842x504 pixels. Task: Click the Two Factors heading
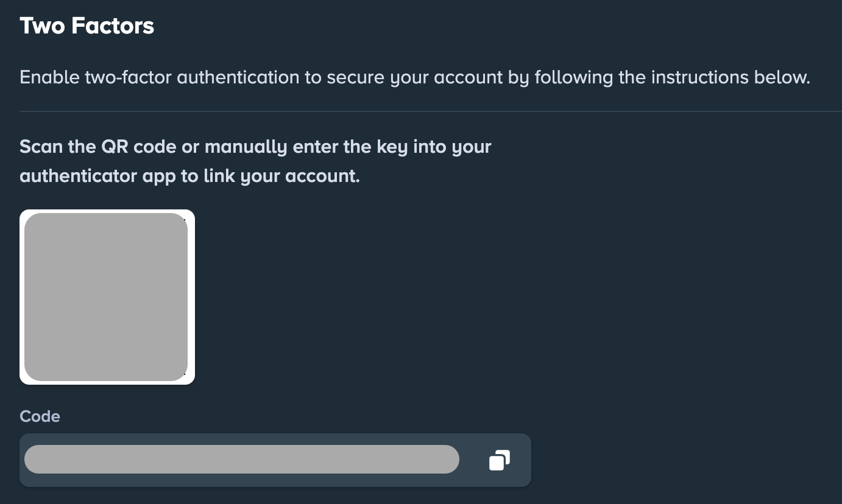(x=87, y=26)
